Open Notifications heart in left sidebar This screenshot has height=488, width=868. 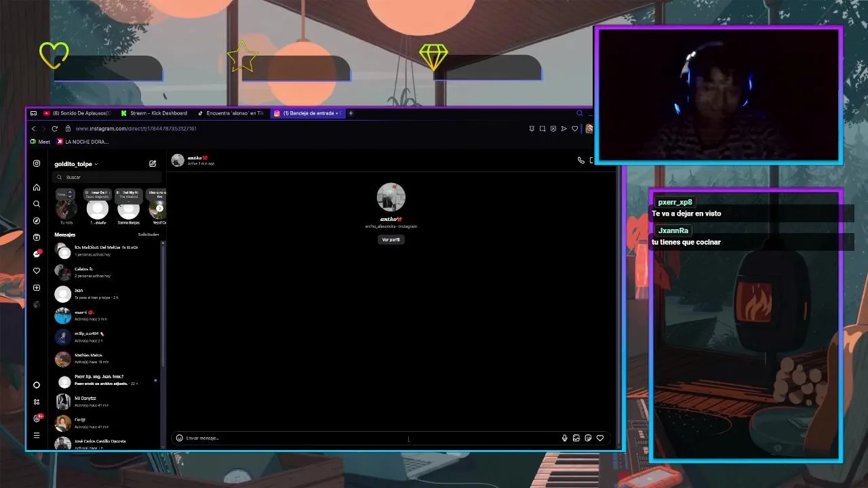coord(37,270)
